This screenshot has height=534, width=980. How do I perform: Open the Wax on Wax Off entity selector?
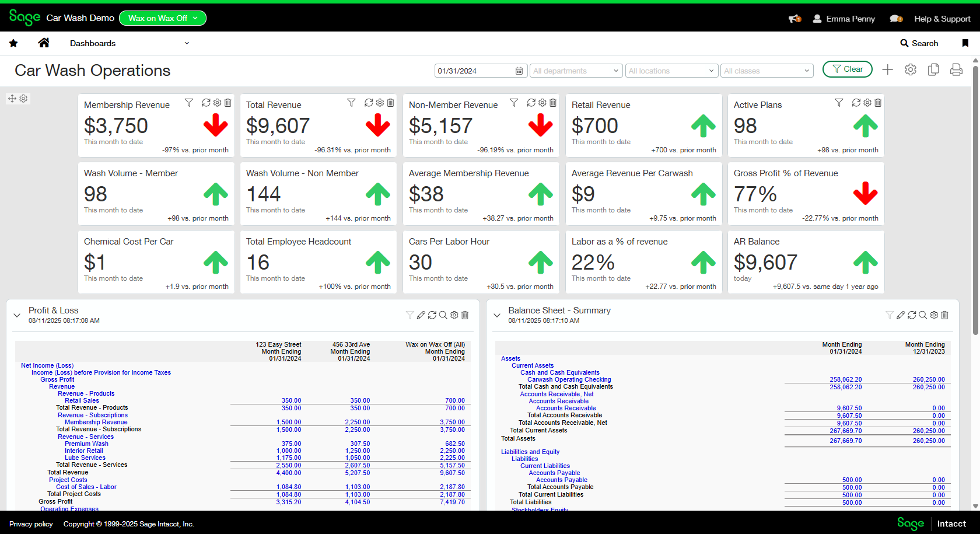click(162, 18)
